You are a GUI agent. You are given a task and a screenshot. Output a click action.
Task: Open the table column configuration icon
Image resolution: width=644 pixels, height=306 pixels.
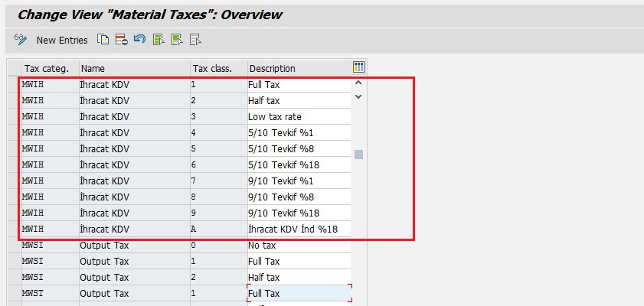pyautogui.click(x=358, y=68)
